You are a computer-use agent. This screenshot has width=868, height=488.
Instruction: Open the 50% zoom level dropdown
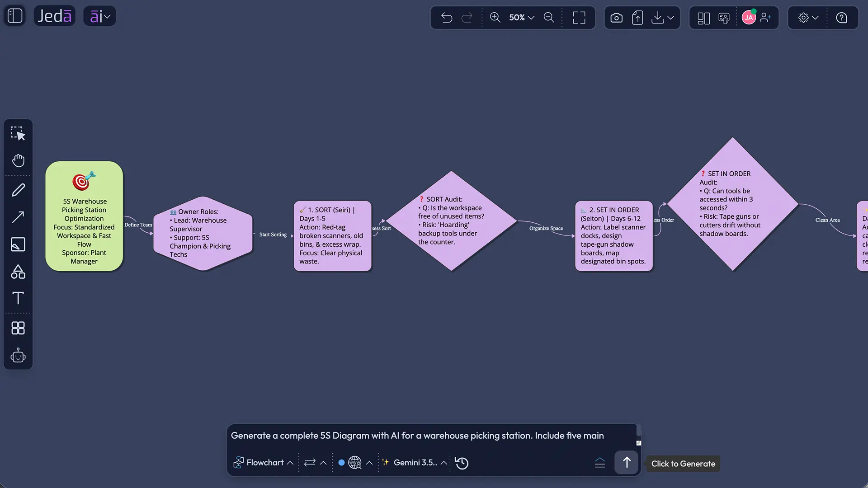(522, 18)
